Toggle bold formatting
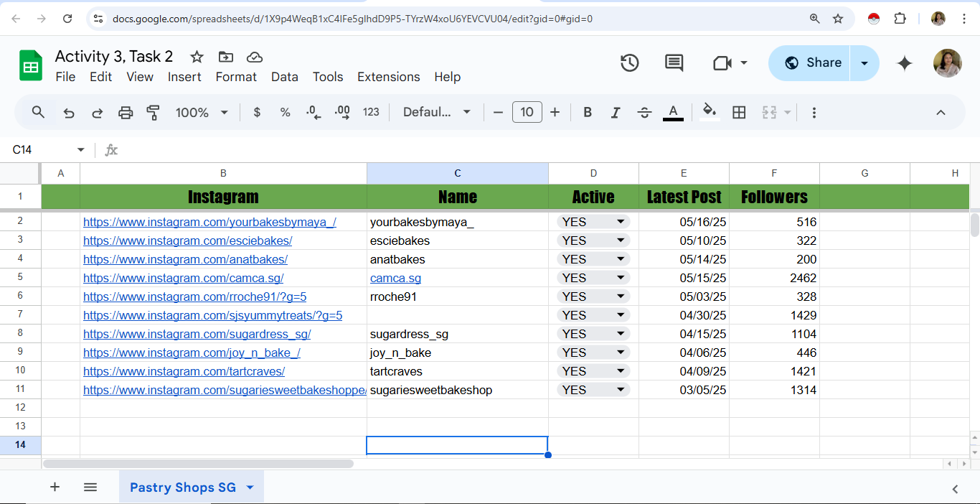The image size is (980, 504). pyautogui.click(x=588, y=112)
